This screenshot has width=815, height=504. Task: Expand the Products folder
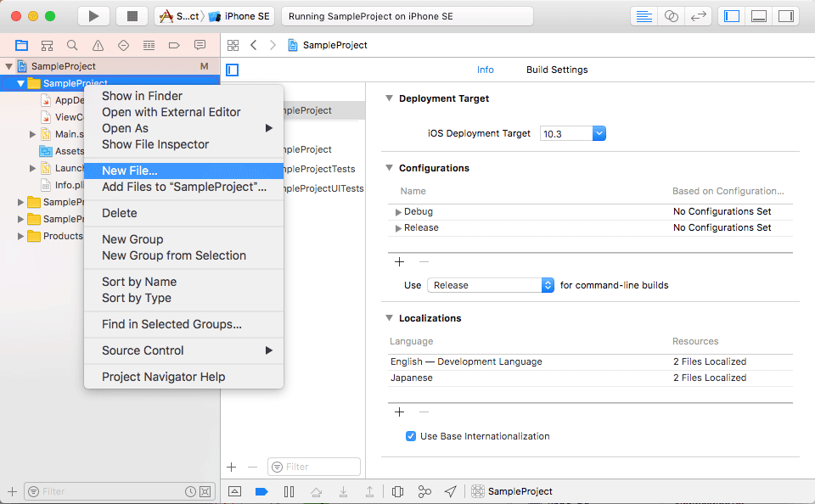[20, 236]
